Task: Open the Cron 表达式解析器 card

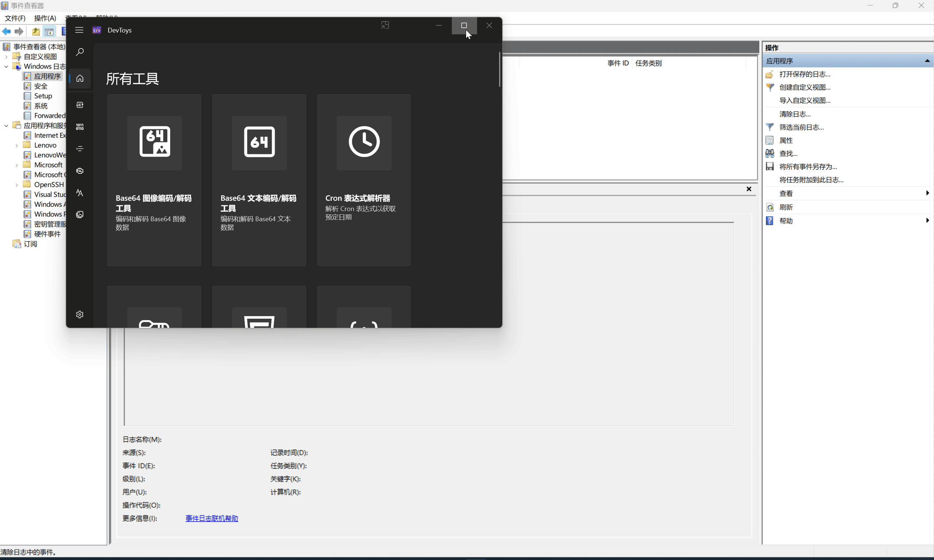Action: (364, 180)
